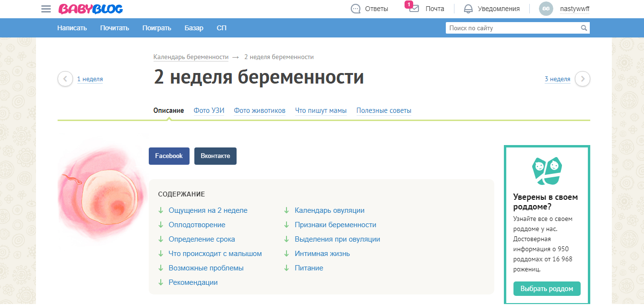
Task: Open the Ответы speech bubble icon
Action: point(355,8)
